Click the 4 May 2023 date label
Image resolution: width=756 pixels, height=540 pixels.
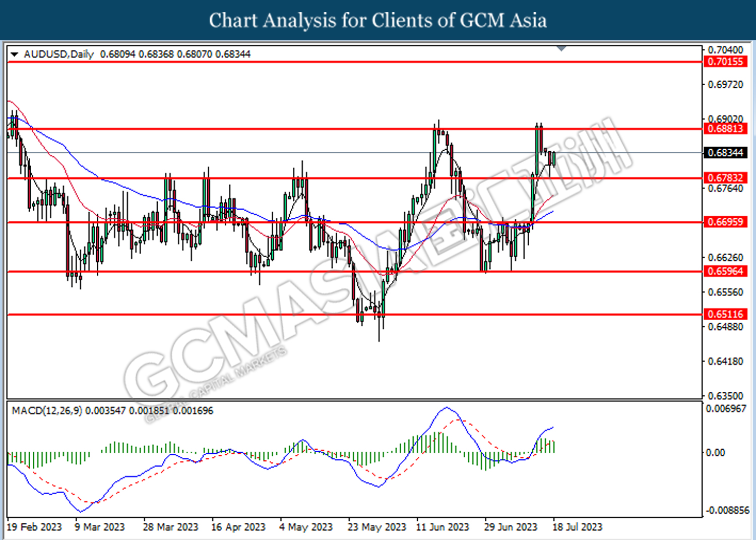306,527
